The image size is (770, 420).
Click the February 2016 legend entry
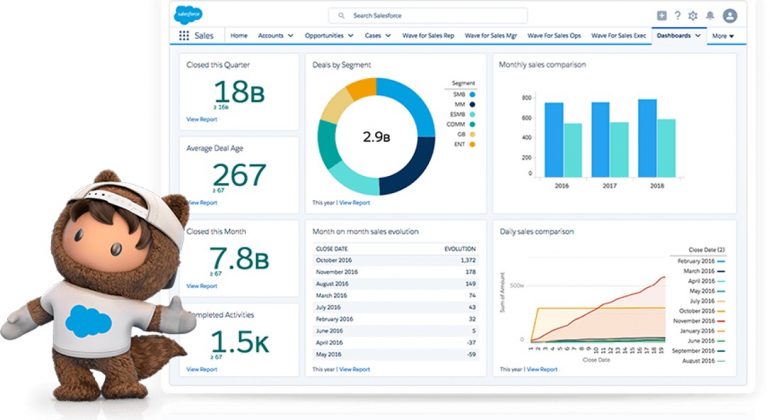(x=701, y=261)
